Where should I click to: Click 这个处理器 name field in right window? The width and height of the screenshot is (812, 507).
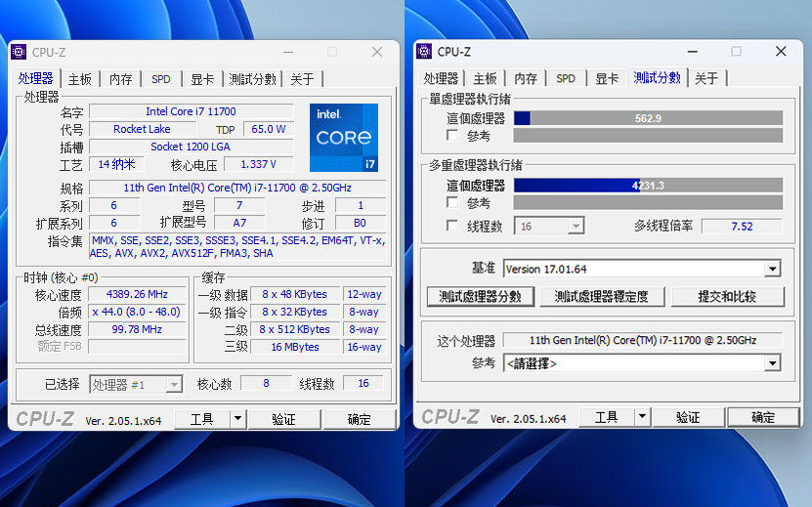(643, 340)
